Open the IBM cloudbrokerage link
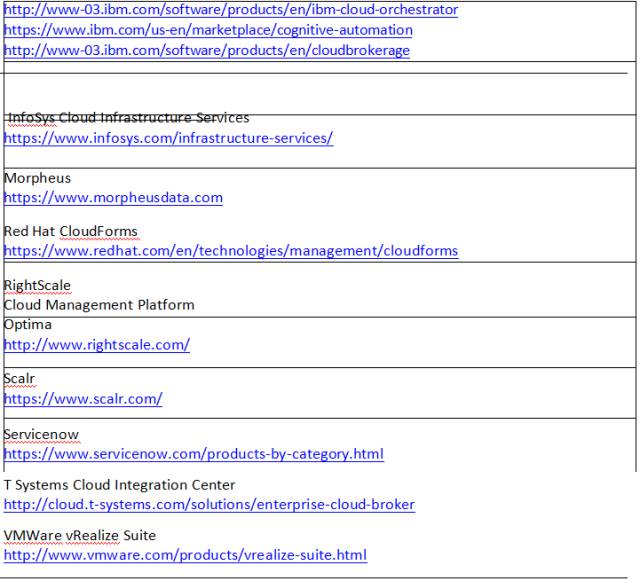The width and height of the screenshot is (640, 581). pyautogui.click(x=207, y=50)
